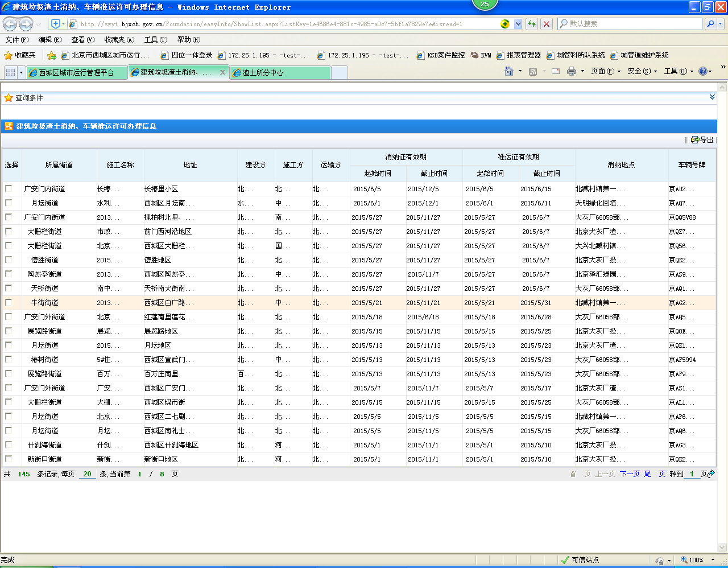Go to next page via 下一页 link

(630, 474)
